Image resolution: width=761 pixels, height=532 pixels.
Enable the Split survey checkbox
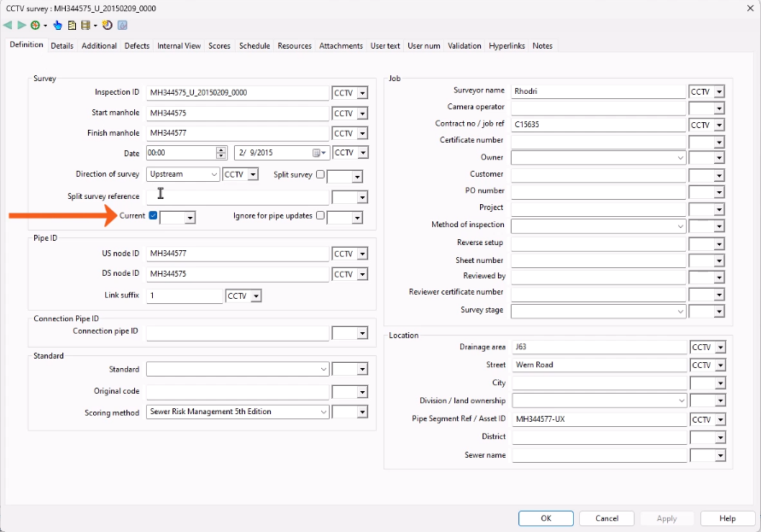319,174
